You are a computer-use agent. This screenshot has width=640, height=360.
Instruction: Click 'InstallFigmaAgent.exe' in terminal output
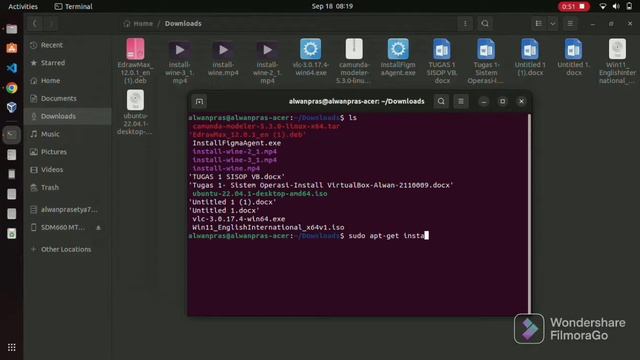click(x=237, y=143)
